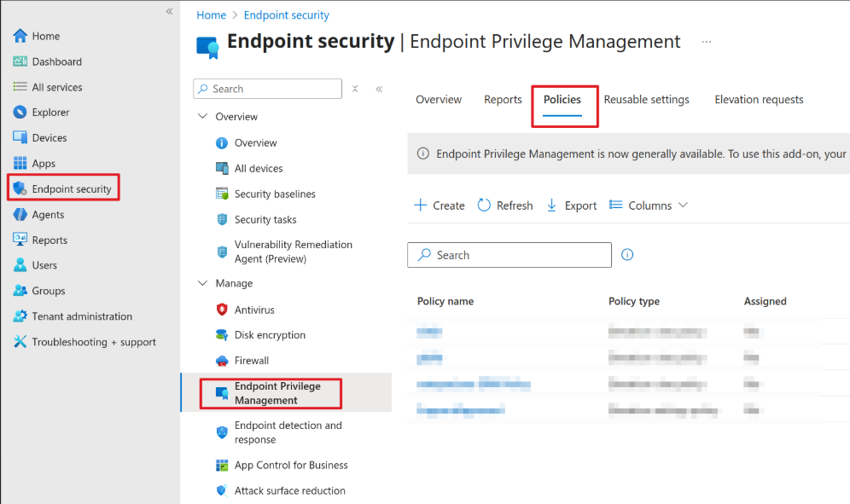Click the info icon next to the search box

click(x=627, y=254)
